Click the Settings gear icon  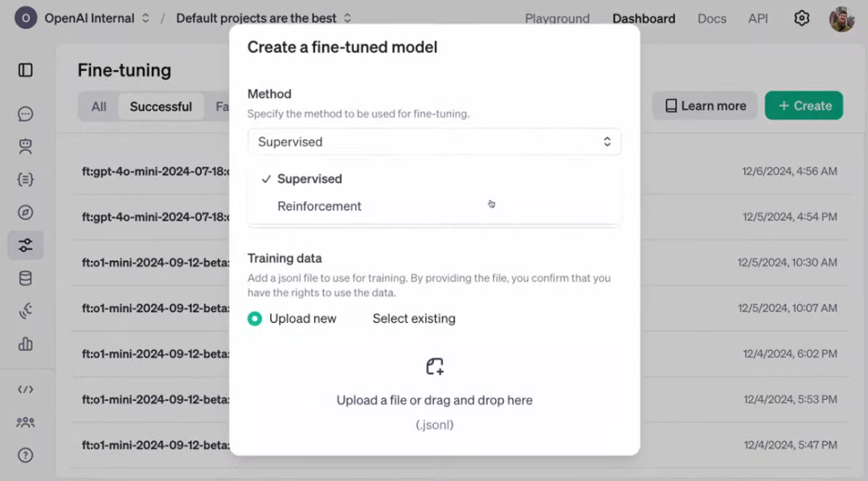click(x=801, y=18)
